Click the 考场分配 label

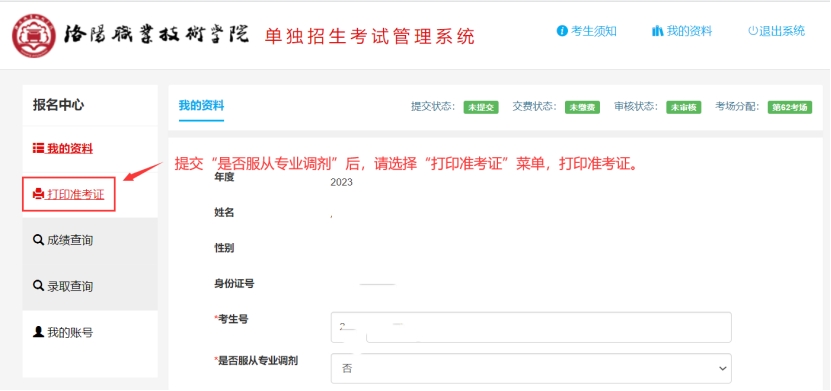[737, 106]
